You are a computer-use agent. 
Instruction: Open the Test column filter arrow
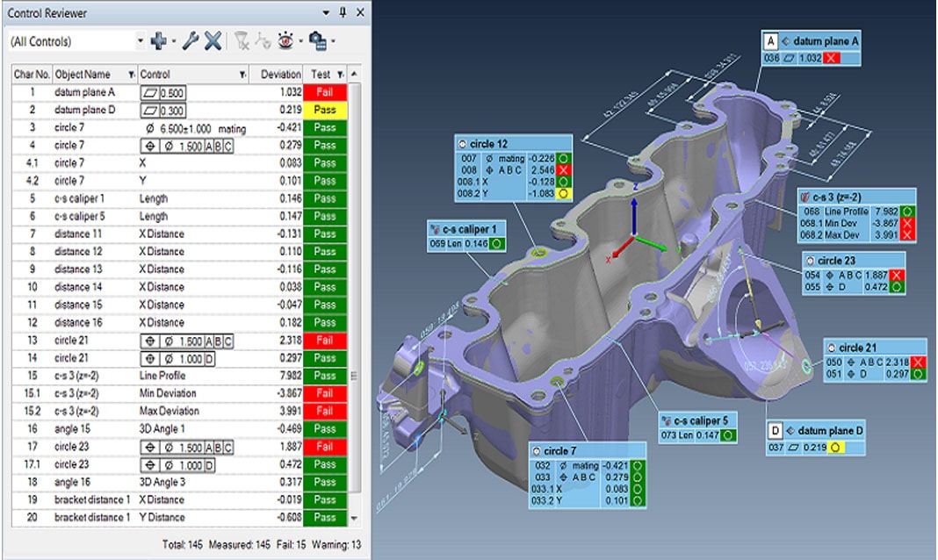click(x=341, y=75)
